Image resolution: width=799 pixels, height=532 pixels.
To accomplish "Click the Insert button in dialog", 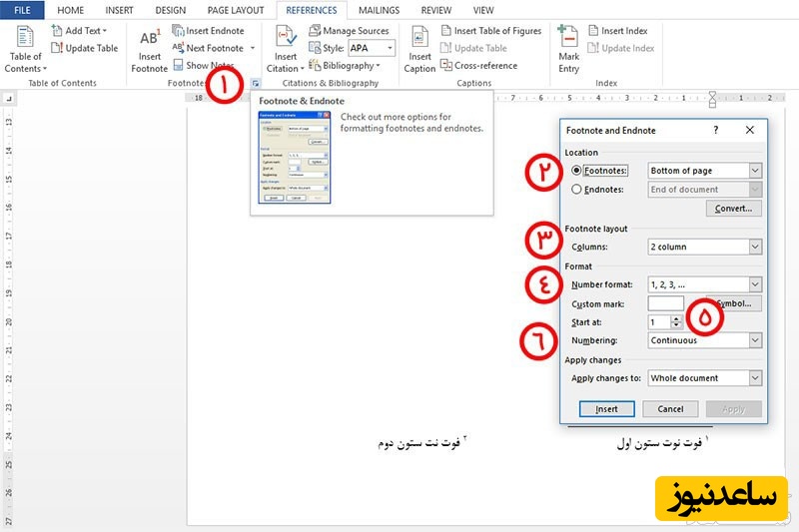I will coord(607,409).
